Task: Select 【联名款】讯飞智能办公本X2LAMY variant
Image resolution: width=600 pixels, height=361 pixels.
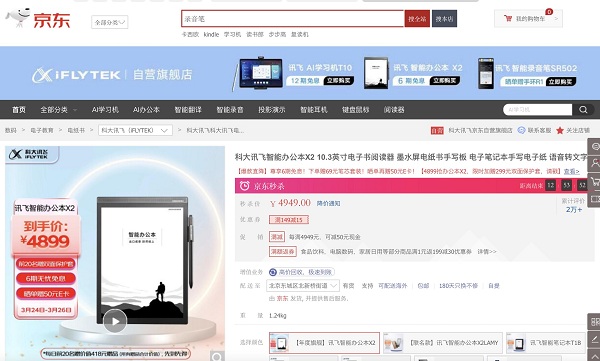Action: click(x=443, y=343)
